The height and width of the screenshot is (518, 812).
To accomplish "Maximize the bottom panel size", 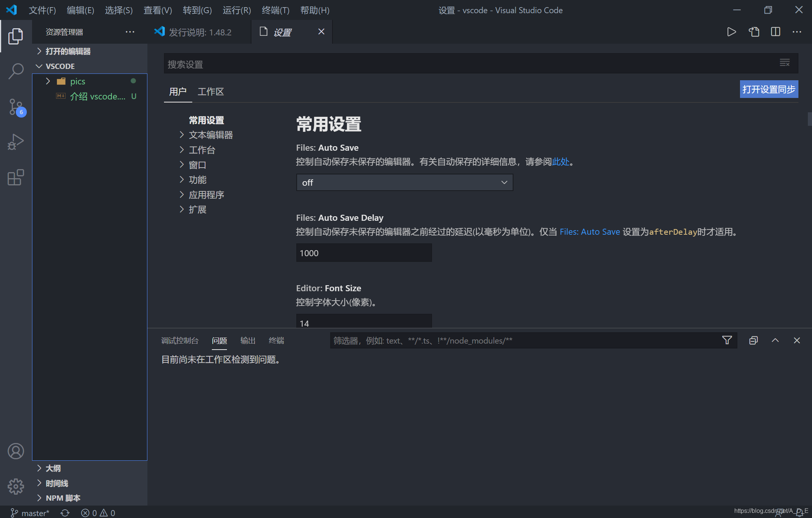I will point(775,341).
